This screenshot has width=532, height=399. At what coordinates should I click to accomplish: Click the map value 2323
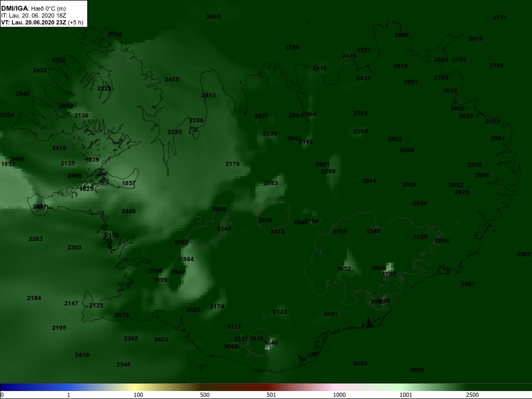click(x=280, y=312)
